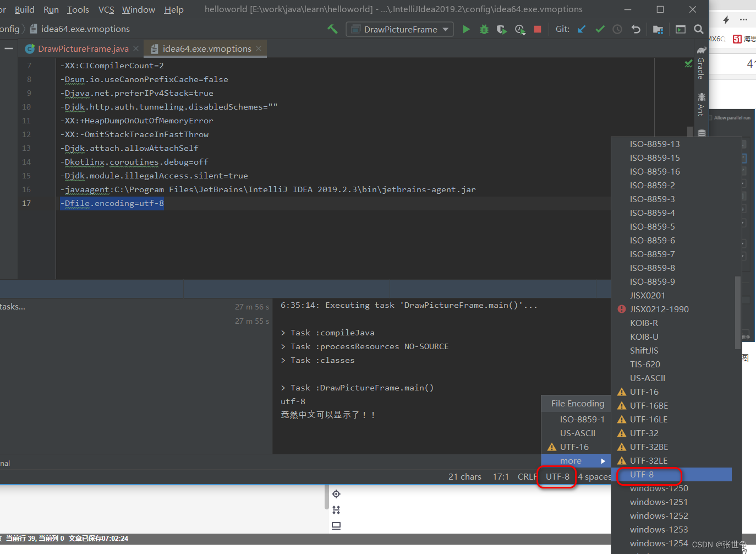
Task: Open the DrawPictureFrame run configuration dropdown
Action: [x=399, y=29]
